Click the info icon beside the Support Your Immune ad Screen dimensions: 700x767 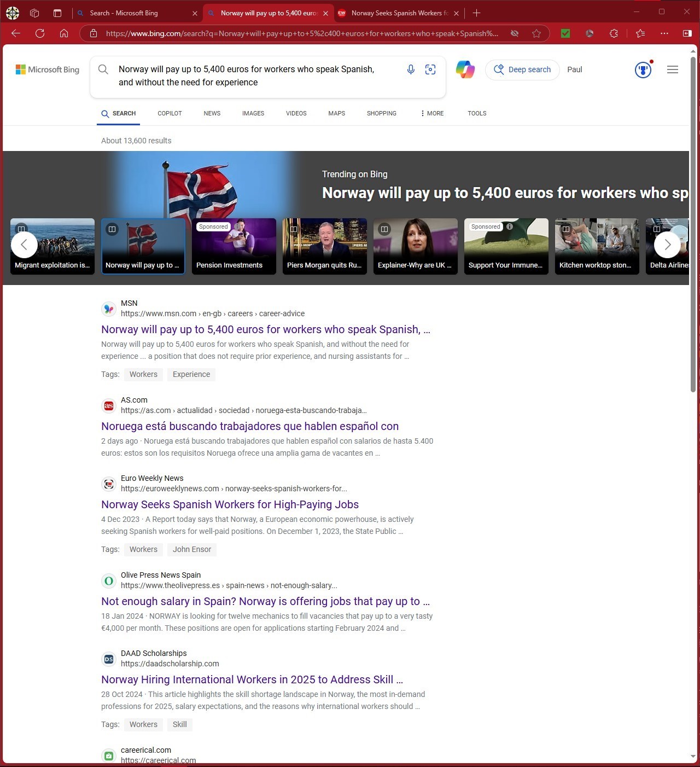[x=510, y=226]
